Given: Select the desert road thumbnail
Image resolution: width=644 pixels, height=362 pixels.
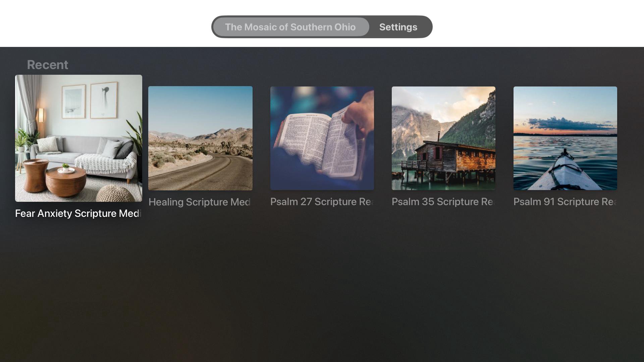Looking at the screenshot, I should (x=200, y=138).
